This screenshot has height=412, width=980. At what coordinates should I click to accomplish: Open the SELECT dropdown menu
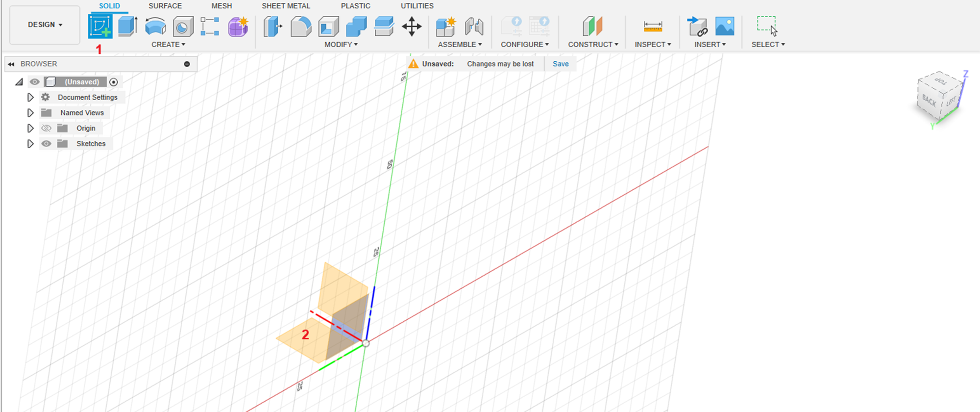click(x=768, y=45)
